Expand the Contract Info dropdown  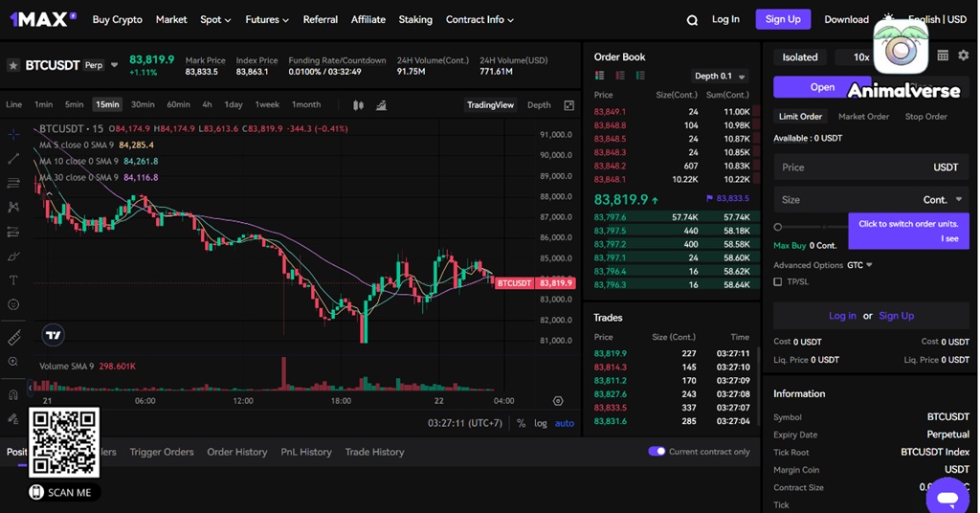[480, 20]
